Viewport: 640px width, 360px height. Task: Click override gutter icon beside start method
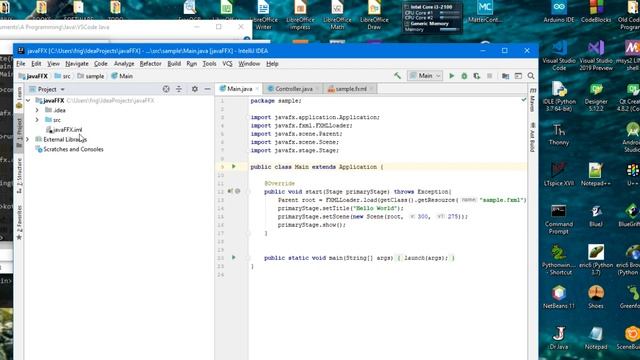coord(230,191)
